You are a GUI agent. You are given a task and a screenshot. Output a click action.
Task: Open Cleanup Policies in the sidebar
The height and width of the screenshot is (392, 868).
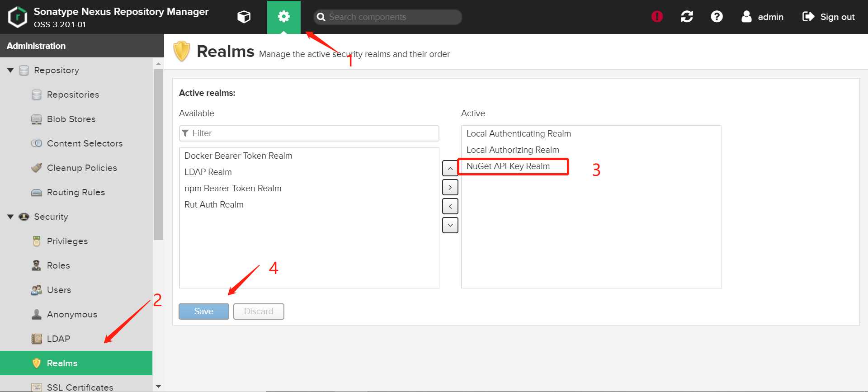[82, 168]
